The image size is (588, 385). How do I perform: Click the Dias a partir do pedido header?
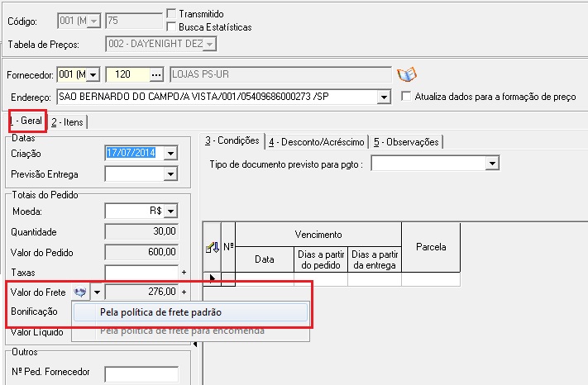321,259
